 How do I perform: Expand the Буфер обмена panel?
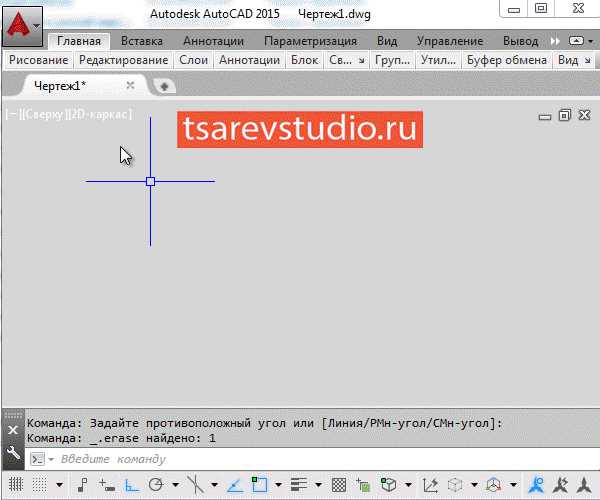coord(507,60)
